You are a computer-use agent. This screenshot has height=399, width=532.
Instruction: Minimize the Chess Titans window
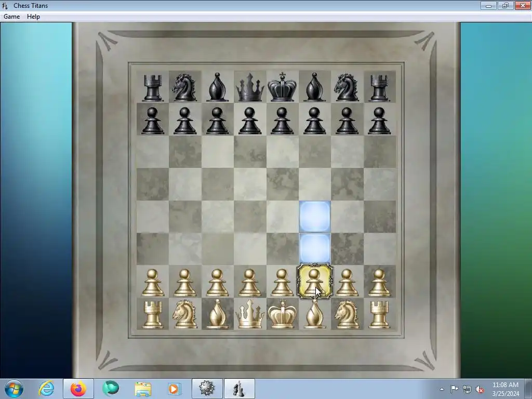pos(488,5)
